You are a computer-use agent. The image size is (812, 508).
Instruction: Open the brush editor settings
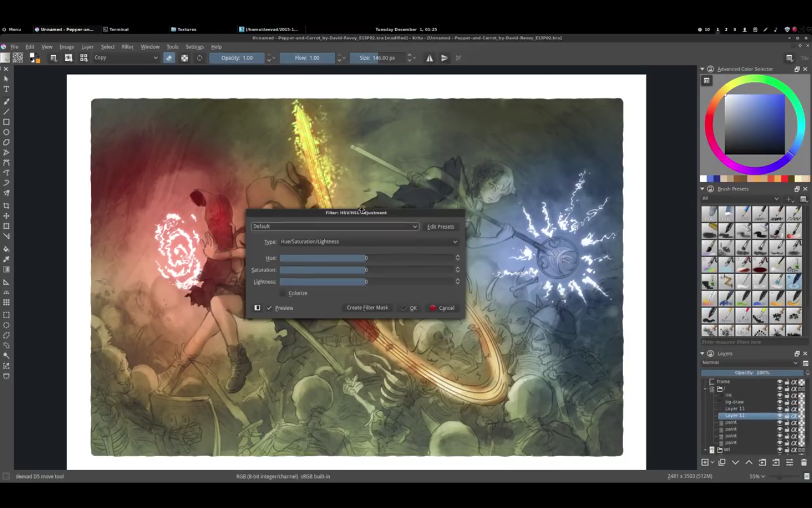tap(54, 58)
